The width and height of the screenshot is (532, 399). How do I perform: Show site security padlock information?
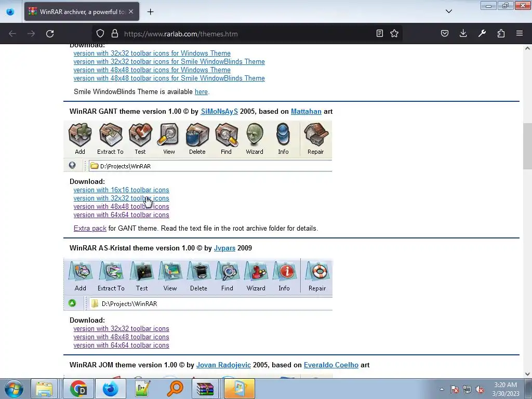coord(115,34)
